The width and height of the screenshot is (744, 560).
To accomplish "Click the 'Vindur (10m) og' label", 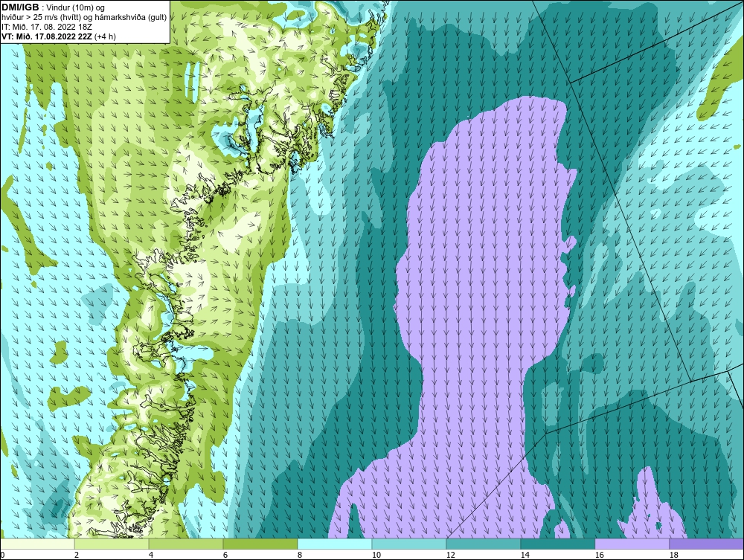I will (x=76, y=7).
